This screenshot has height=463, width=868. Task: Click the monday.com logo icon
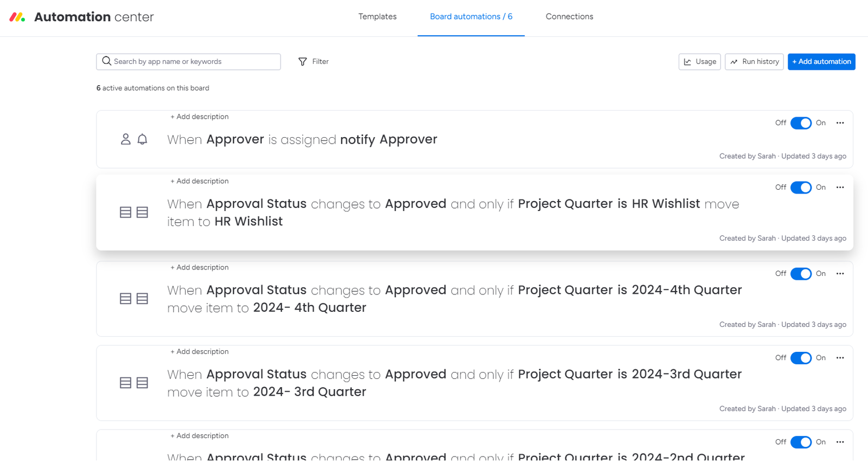(x=17, y=17)
